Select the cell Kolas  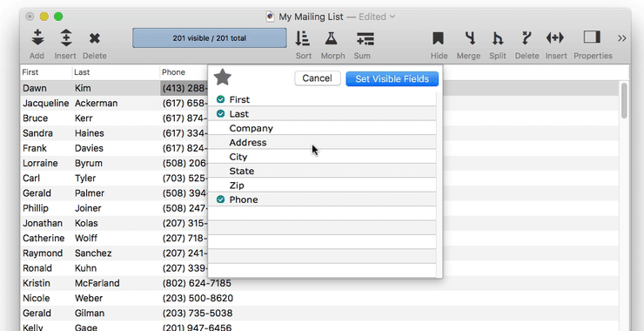coord(86,223)
